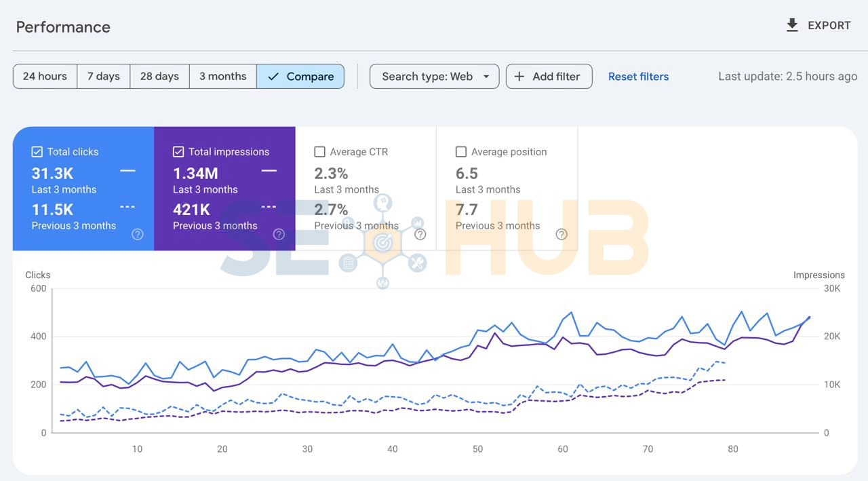Click the EXPORT button label

point(829,26)
